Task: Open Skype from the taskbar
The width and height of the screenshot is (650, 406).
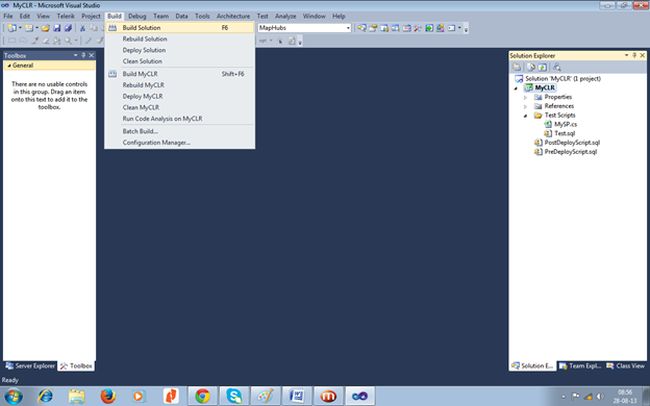Action: point(234,396)
